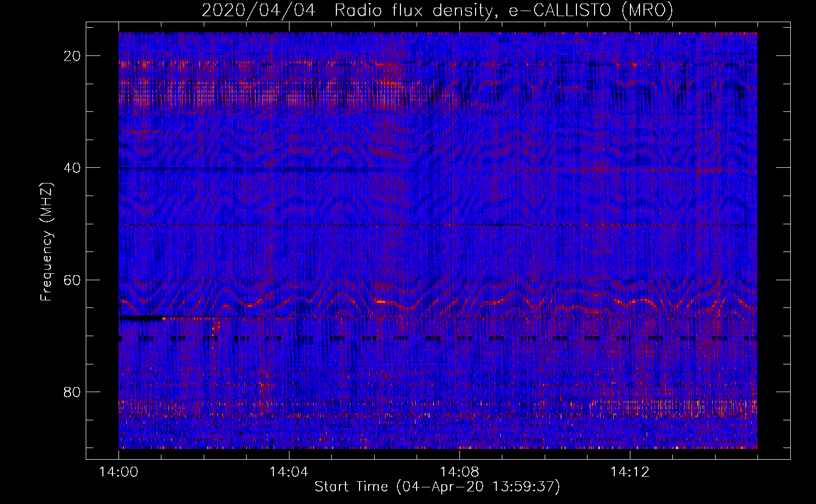Click the Frequency (MHZ) vertical axis title
Image resolution: width=816 pixels, height=504 pixels.
46,242
